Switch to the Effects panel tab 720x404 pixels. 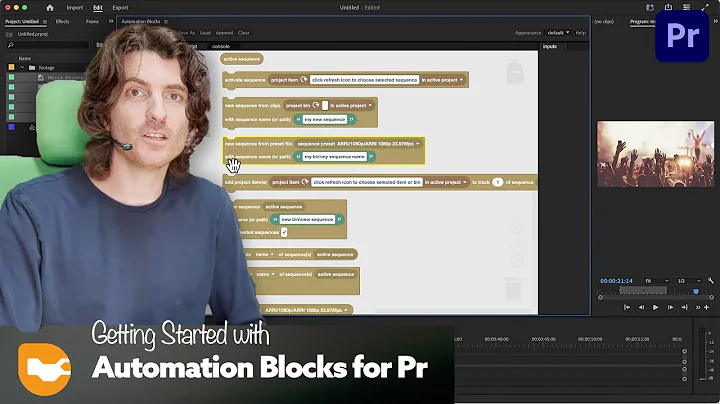click(x=62, y=22)
